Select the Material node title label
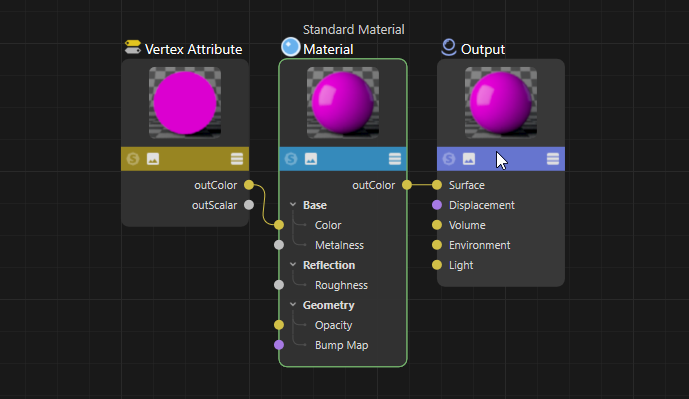The width and height of the screenshot is (689, 399). coord(328,49)
